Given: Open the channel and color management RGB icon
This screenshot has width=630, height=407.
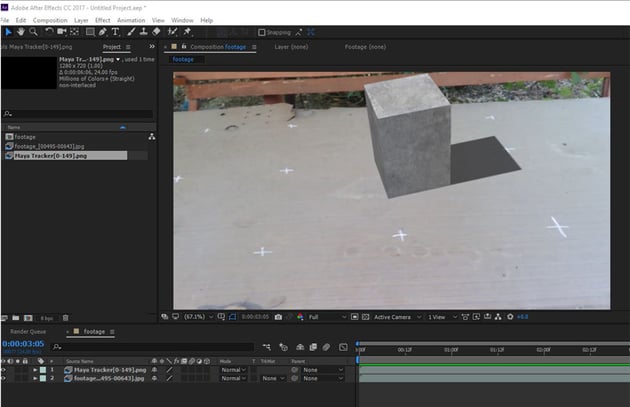Looking at the screenshot, I should tap(300, 317).
